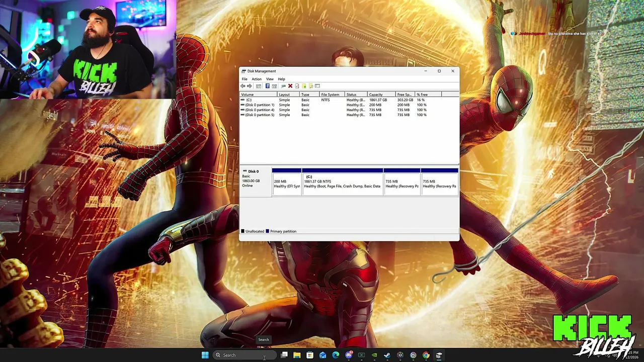Sort by the Capacity column header

(x=382, y=95)
